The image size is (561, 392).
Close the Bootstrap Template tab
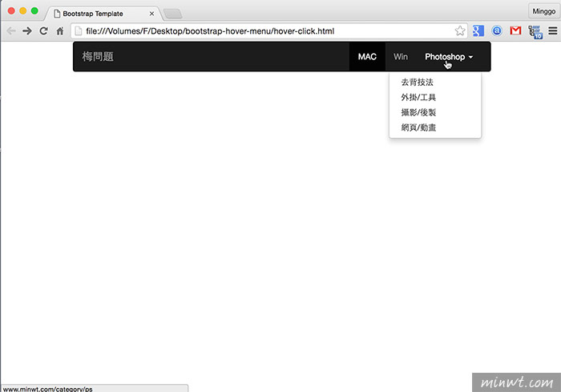(151, 14)
